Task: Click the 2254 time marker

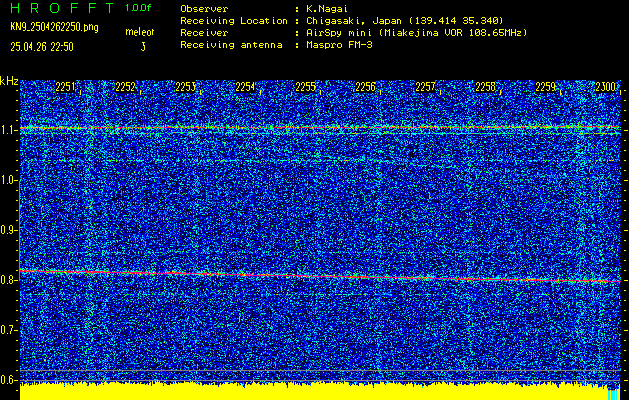Action: pyautogui.click(x=245, y=87)
